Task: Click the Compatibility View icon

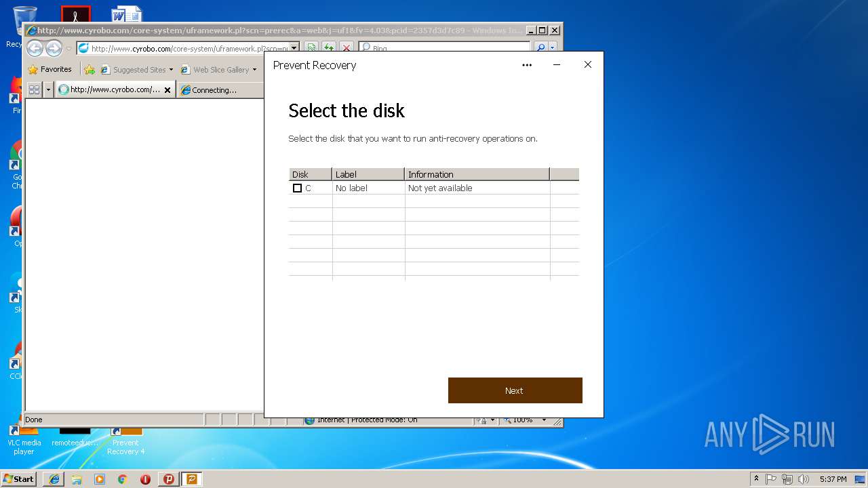Action: coord(311,48)
